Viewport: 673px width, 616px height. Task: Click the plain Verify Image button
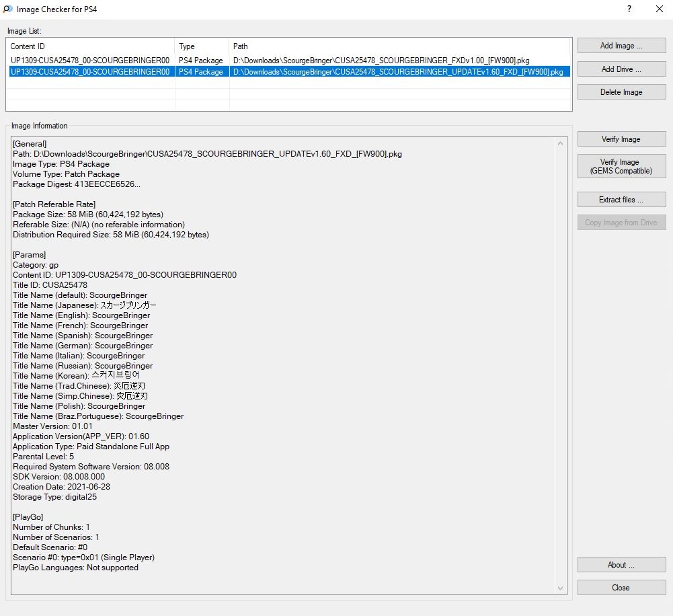621,139
